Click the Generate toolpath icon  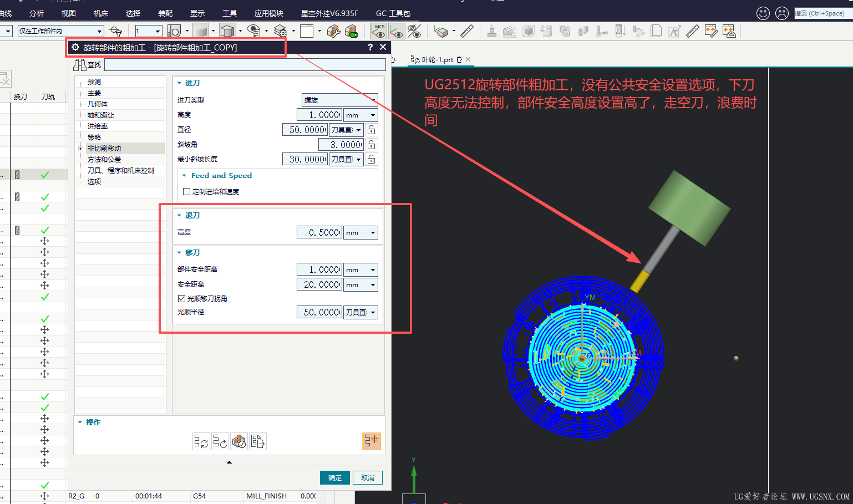click(201, 441)
